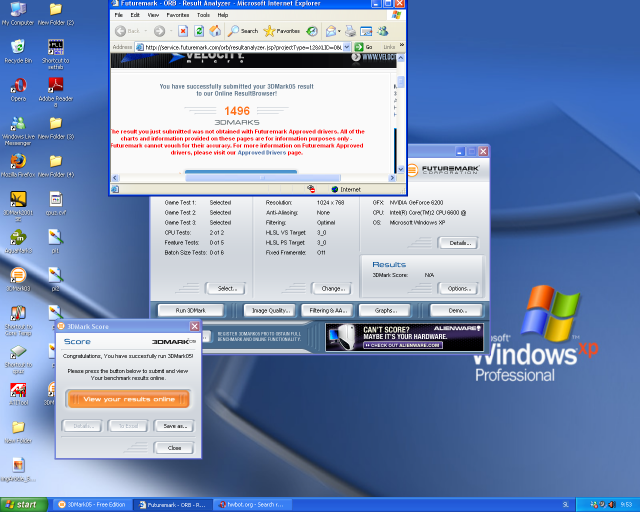Click Close in 3DMark Score dialog
Viewport: 640px width, 512px height.
pos(174,448)
